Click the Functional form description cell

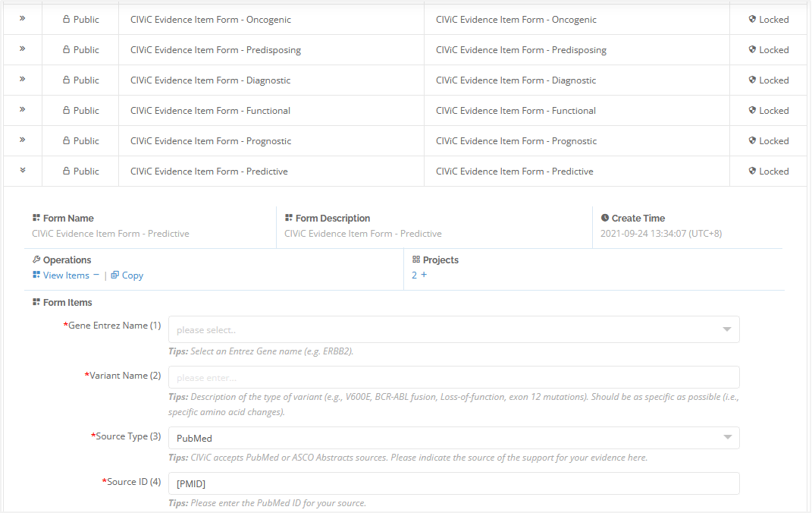(x=577, y=110)
